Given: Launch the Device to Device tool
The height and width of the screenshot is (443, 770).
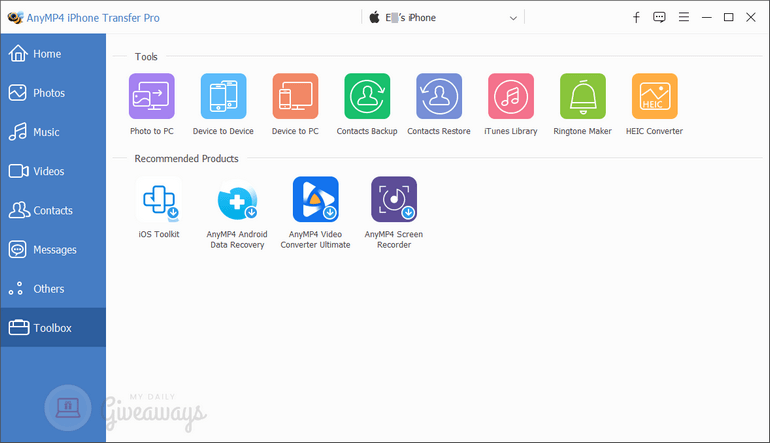Looking at the screenshot, I should point(223,96).
